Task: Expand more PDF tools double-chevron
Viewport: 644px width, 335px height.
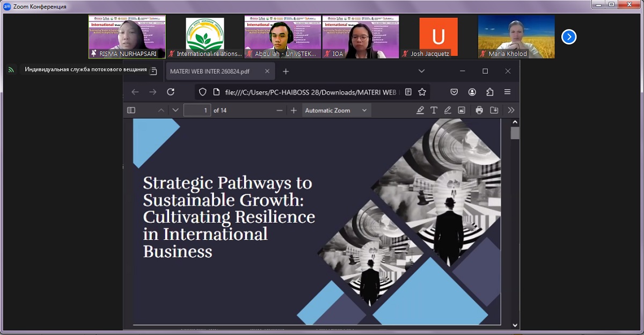Action: click(511, 110)
